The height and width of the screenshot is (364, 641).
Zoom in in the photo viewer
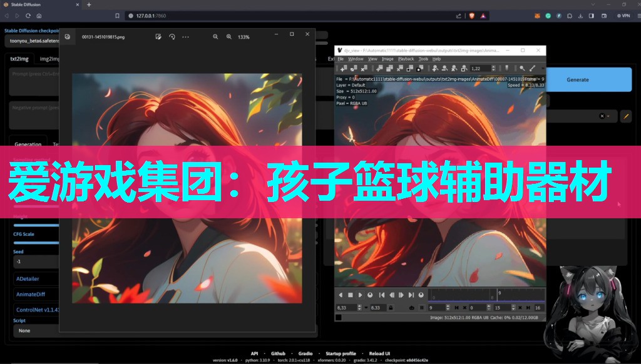(229, 37)
